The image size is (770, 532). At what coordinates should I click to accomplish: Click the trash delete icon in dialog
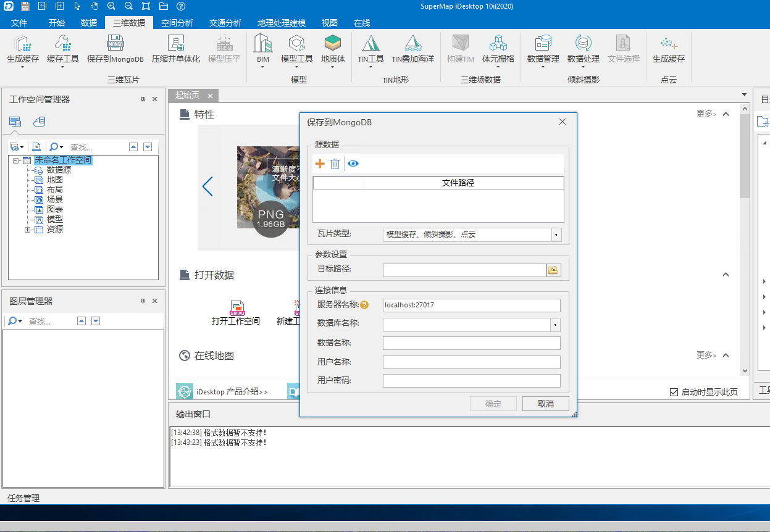pyautogui.click(x=335, y=164)
